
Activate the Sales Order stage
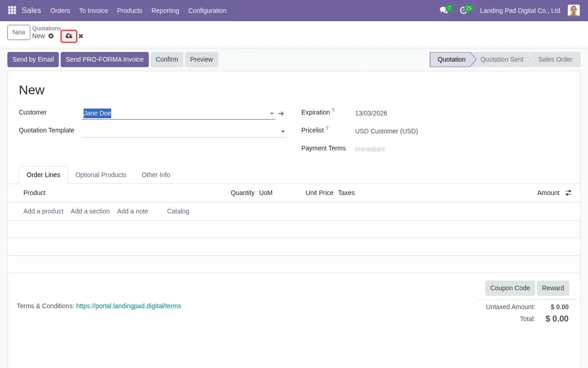coord(555,59)
